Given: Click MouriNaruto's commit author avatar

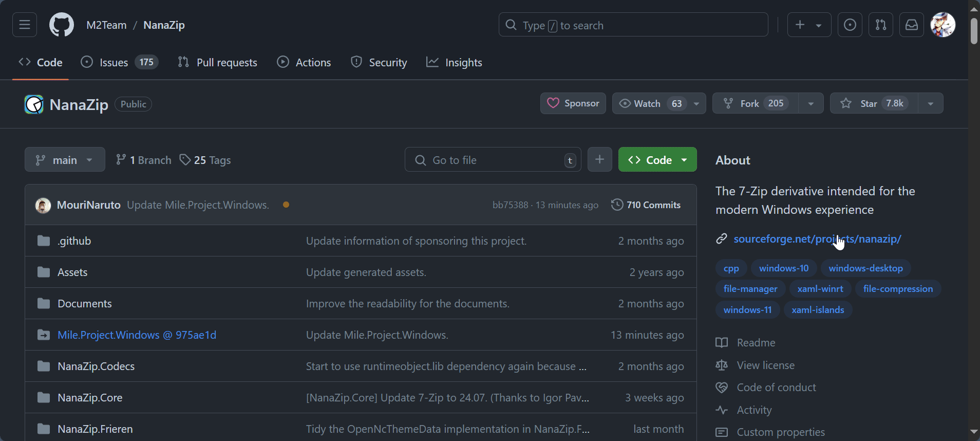Looking at the screenshot, I should pyautogui.click(x=43, y=205).
